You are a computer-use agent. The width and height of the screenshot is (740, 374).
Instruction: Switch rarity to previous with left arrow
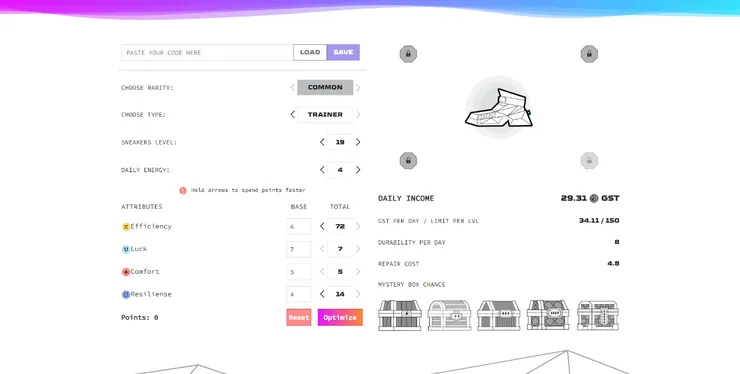tap(293, 87)
